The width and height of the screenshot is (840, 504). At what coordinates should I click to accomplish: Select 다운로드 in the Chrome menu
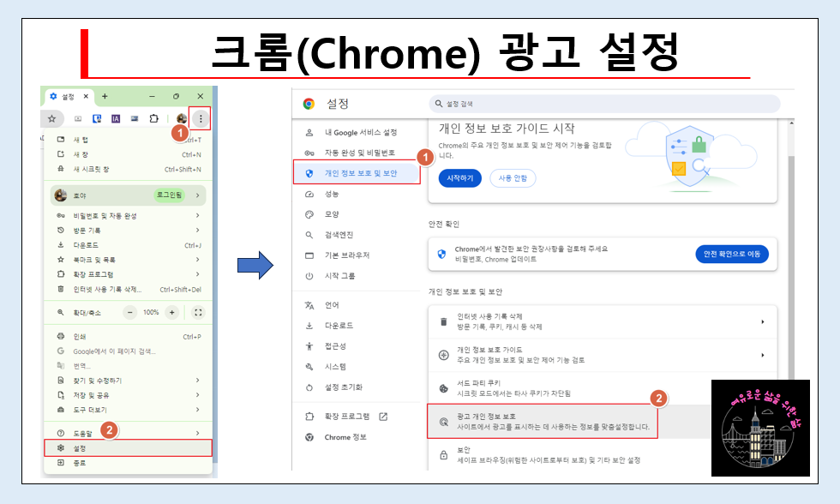128,245
